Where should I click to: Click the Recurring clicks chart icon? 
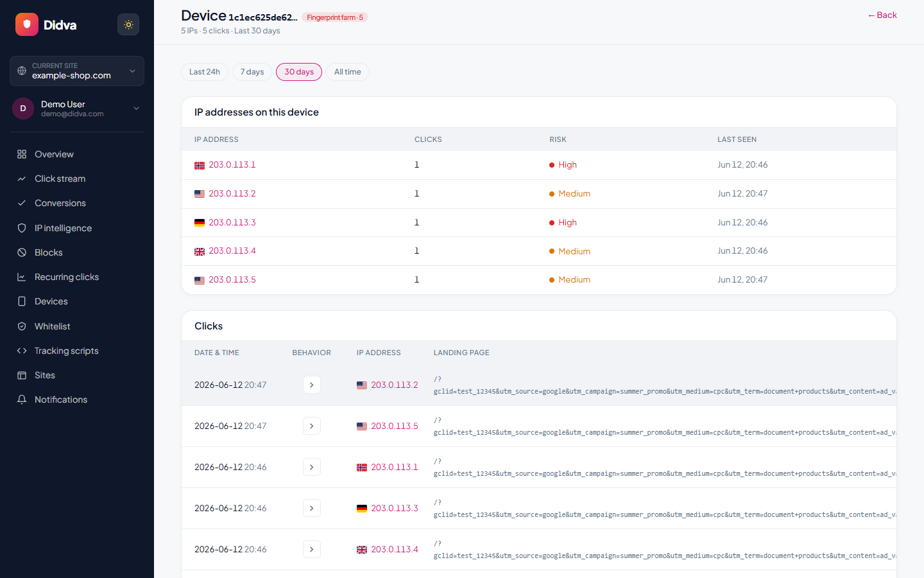22,277
